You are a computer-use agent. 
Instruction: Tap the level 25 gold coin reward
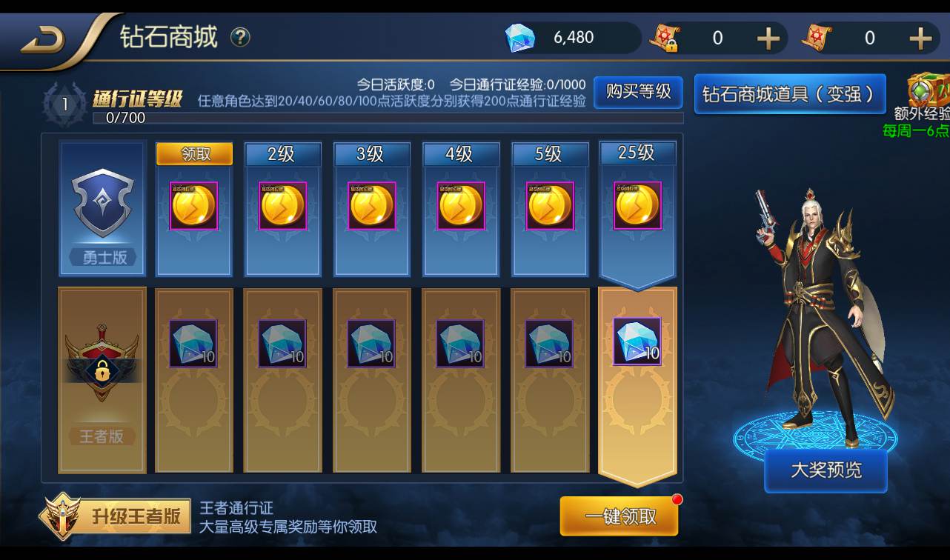[x=637, y=205]
